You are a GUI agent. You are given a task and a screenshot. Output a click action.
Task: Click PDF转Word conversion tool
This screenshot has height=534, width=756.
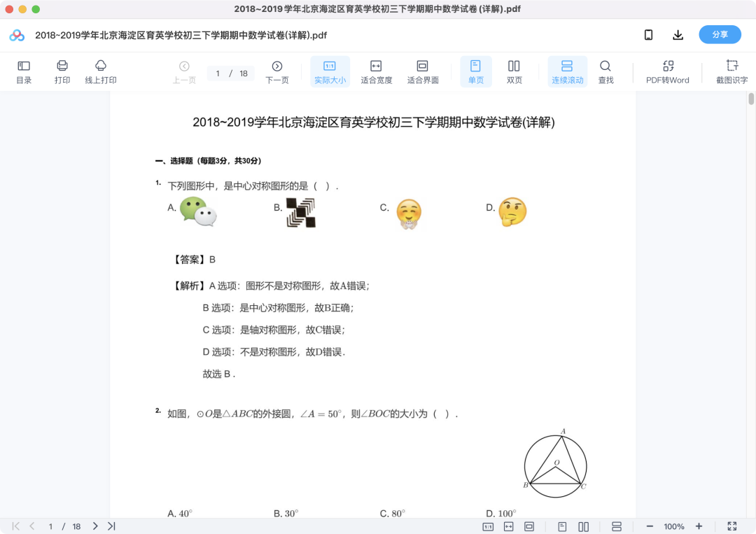click(668, 72)
